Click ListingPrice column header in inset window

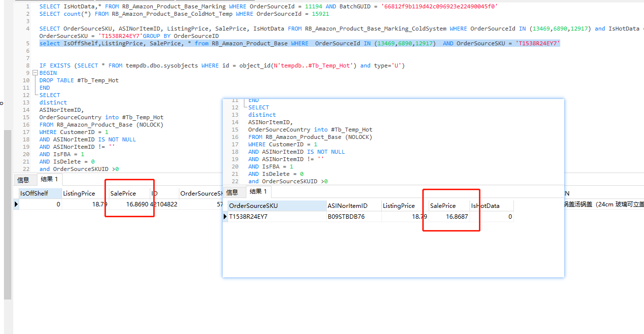[x=405, y=205]
